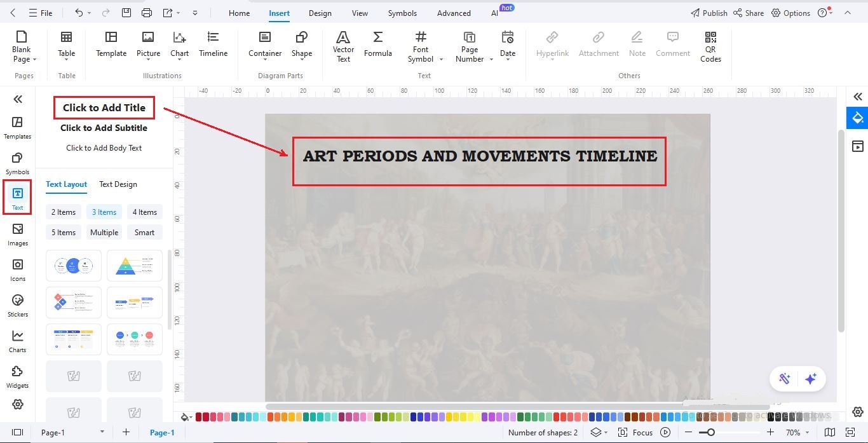
Task: Insert a Timeline illustration
Action: (x=213, y=44)
